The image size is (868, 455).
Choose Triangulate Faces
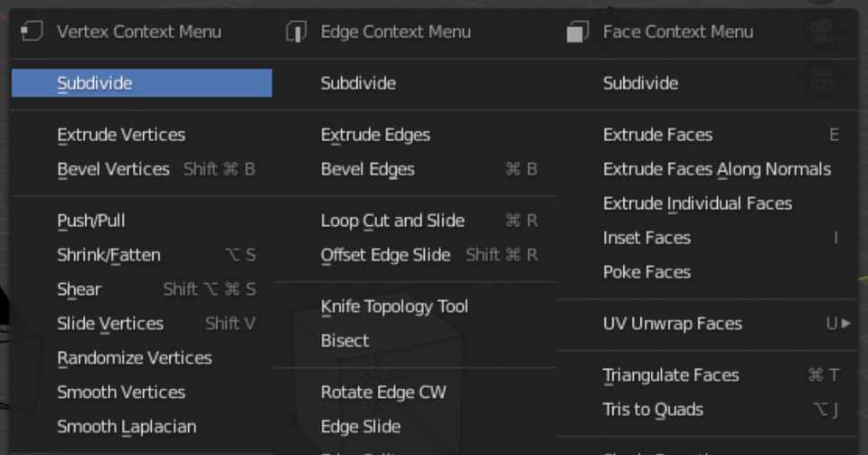click(x=671, y=375)
